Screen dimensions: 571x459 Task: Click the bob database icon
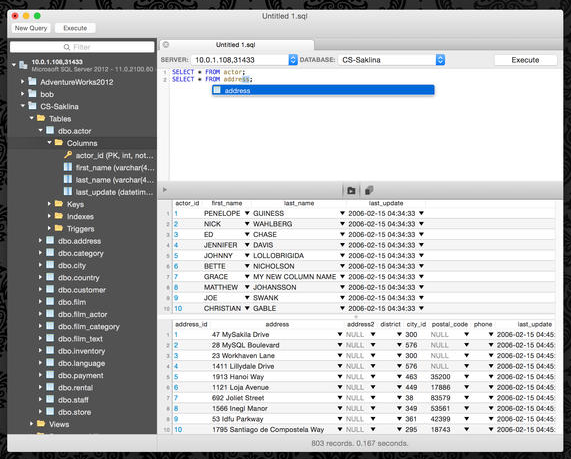pos(32,94)
